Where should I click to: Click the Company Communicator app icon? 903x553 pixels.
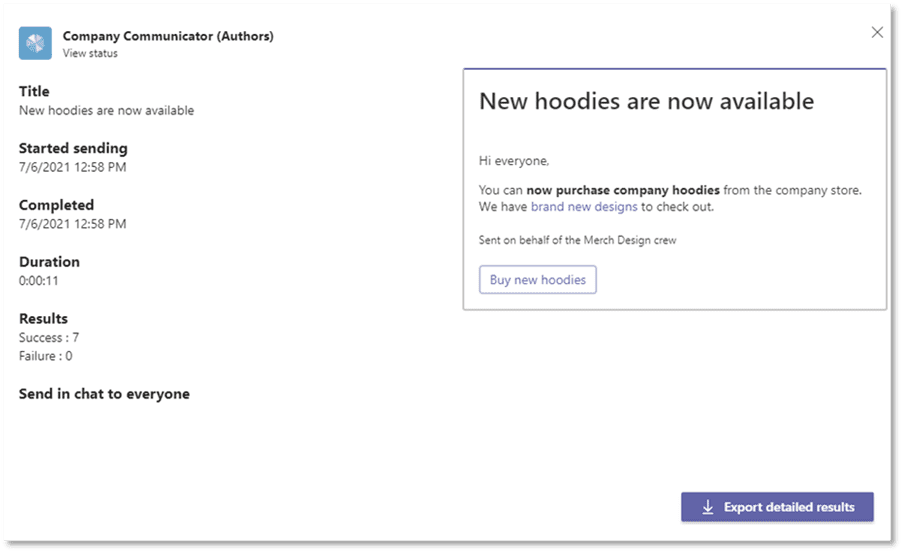coord(35,43)
